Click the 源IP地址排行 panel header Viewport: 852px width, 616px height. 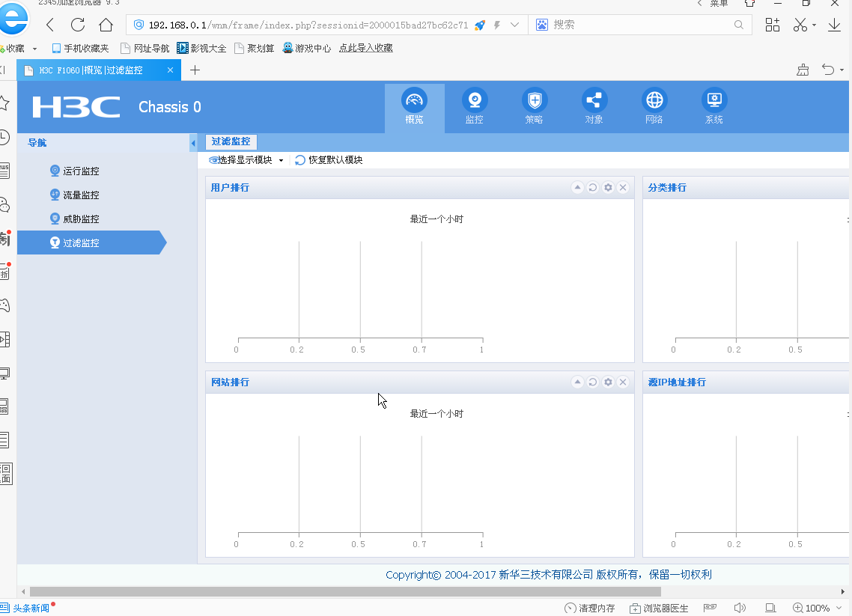(746, 382)
